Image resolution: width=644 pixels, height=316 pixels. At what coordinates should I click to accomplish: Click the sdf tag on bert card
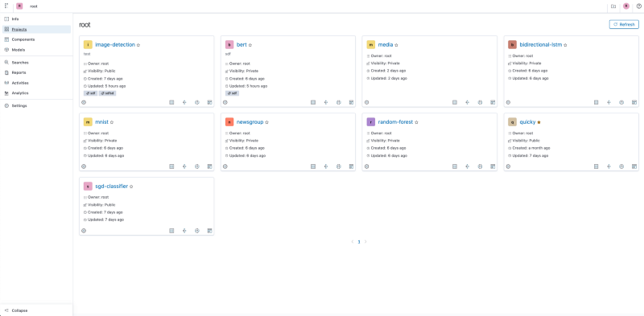232,93
